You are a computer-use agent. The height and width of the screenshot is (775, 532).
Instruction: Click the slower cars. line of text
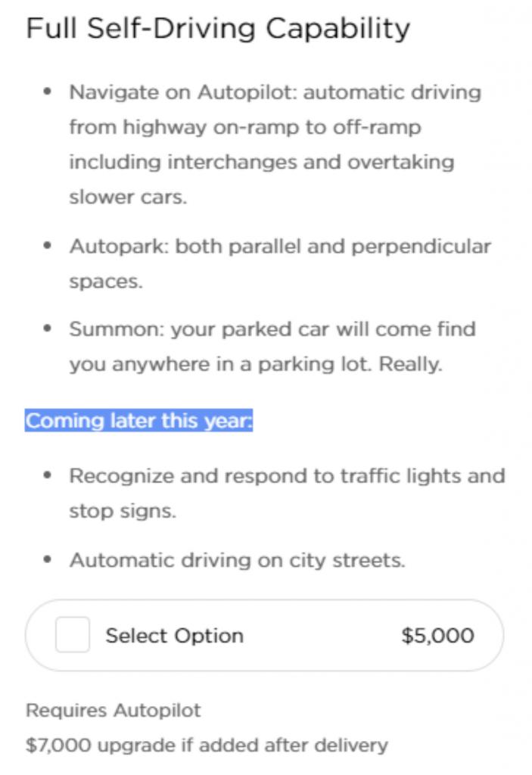(128, 198)
